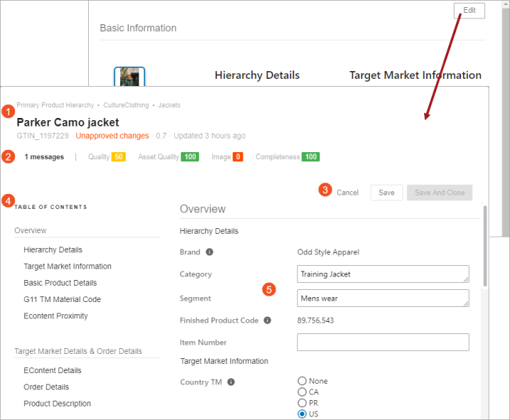Click the Asset Quality 100 badge
510x420 pixels.
click(x=190, y=157)
